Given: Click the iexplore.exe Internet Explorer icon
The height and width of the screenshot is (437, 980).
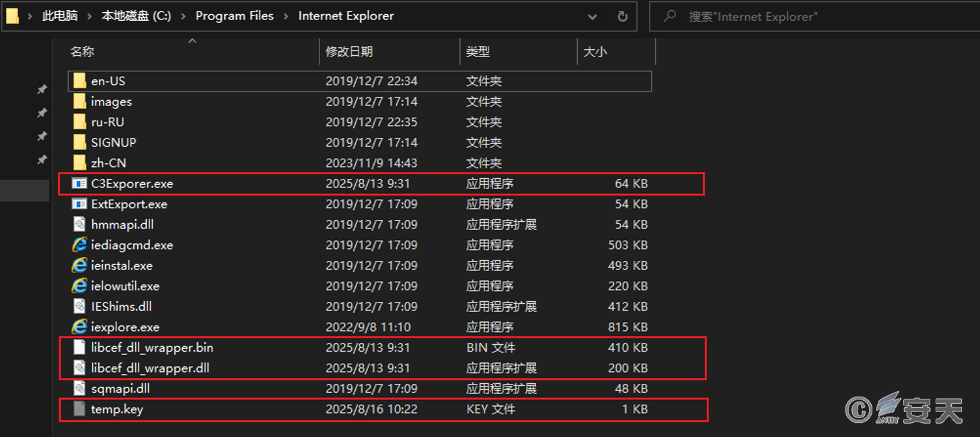Looking at the screenshot, I should coord(79,327).
